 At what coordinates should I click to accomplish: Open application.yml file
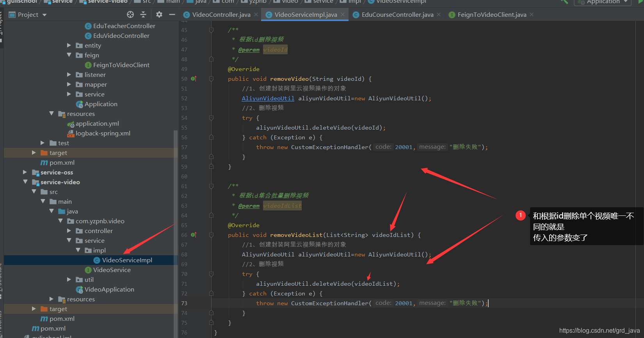97,123
